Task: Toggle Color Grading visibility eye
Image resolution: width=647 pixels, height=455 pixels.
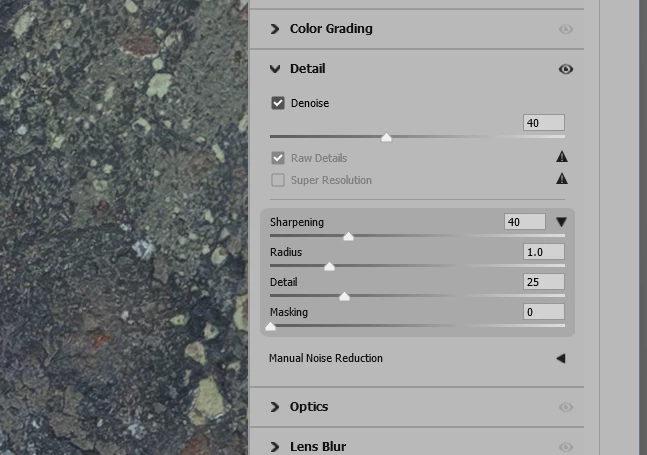Action: (x=566, y=29)
